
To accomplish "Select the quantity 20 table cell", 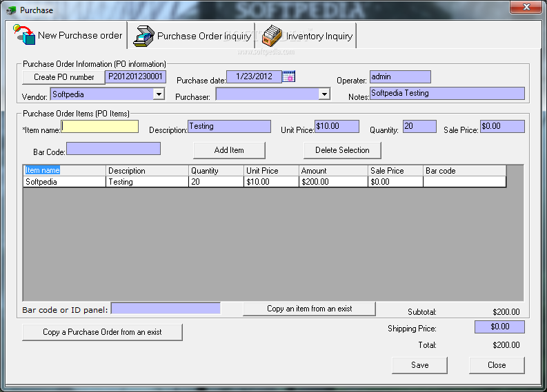I will pos(217,182).
